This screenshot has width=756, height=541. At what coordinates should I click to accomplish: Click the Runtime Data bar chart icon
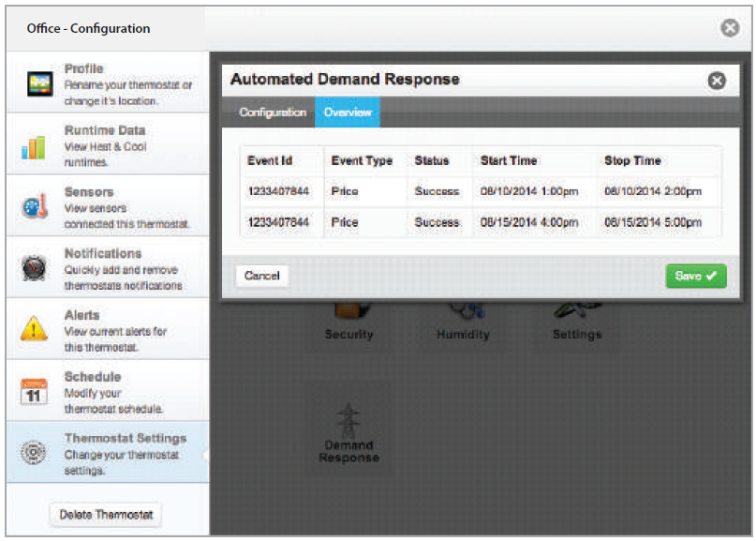tap(34, 146)
